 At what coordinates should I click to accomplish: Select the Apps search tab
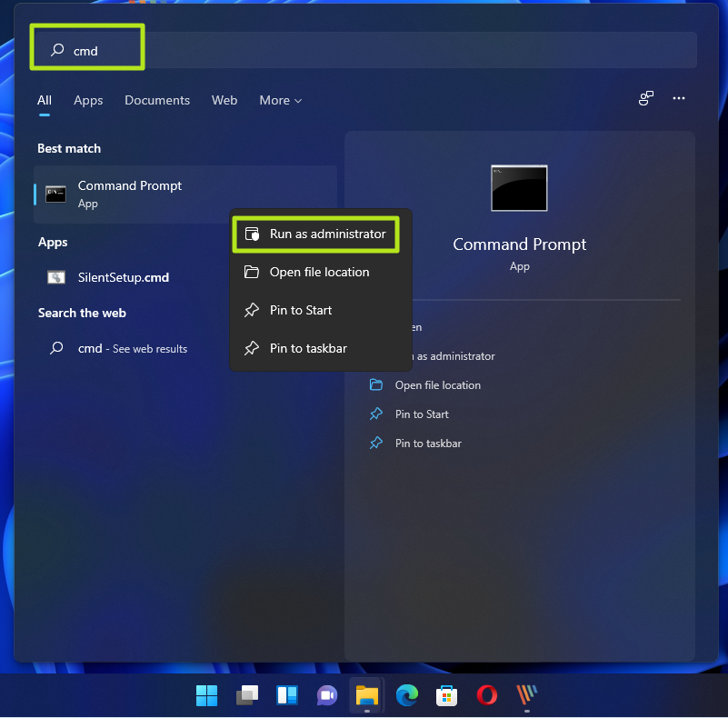pyautogui.click(x=88, y=100)
